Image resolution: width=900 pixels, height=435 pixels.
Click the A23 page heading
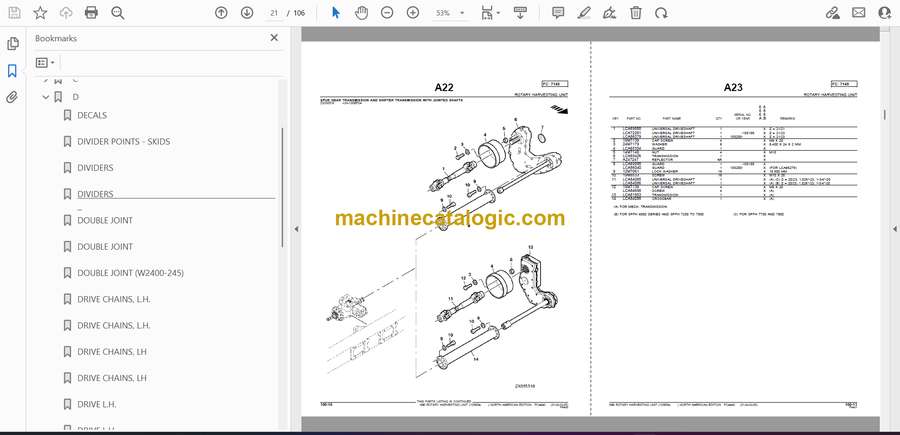coord(733,88)
